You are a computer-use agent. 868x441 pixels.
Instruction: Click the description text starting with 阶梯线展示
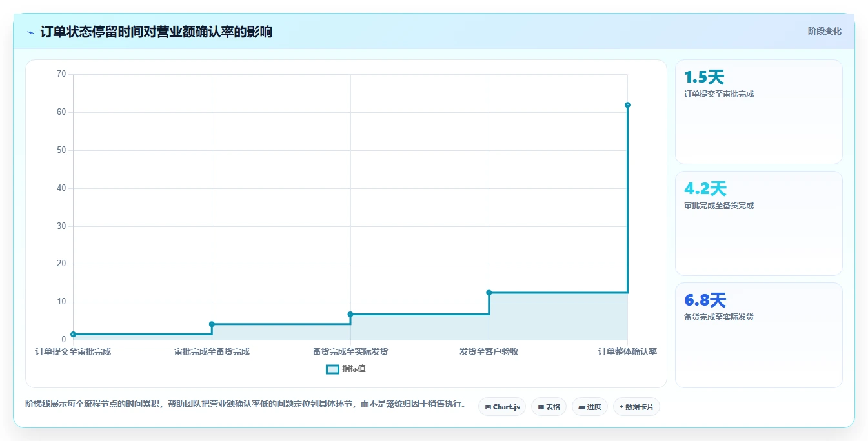click(x=246, y=404)
